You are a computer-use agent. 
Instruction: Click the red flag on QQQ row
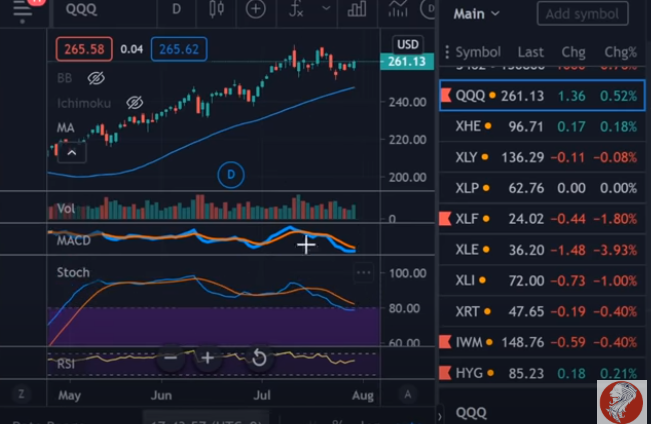pyautogui.click(x=446, y=96)
